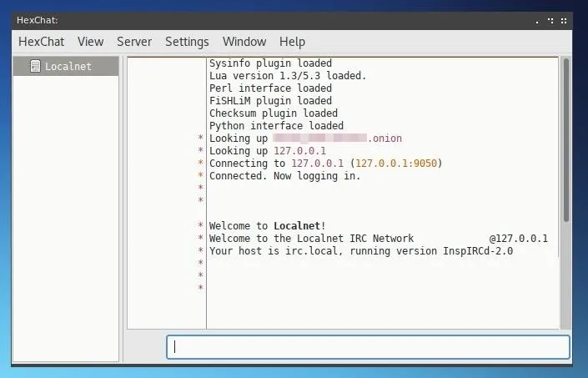
Task: Focus the chat message input box
Action: 369,347
